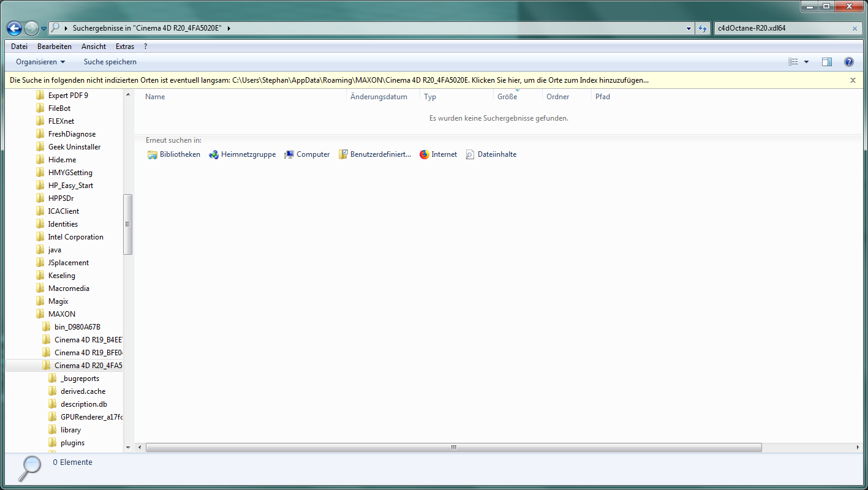Click the horizontal scrollbar left arrow
868x490 pixels.
[139, 448]
